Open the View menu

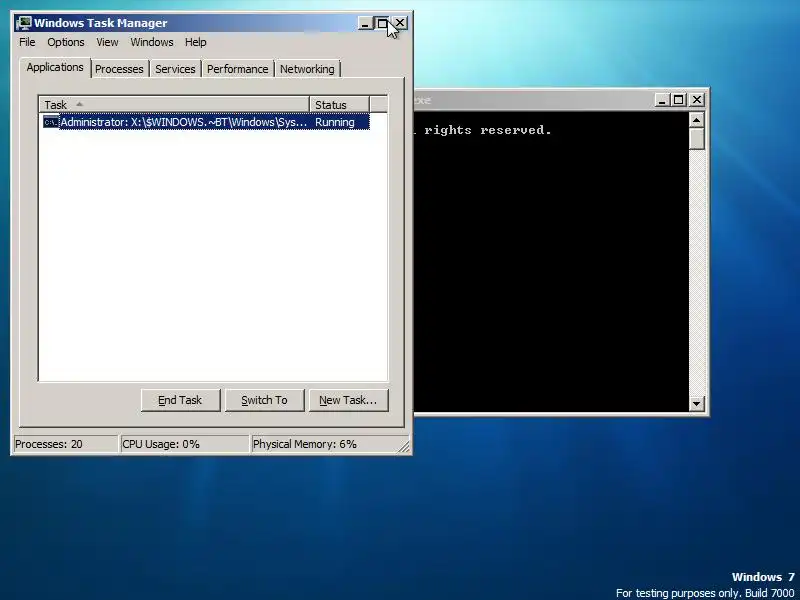click(x=107, y=42)
